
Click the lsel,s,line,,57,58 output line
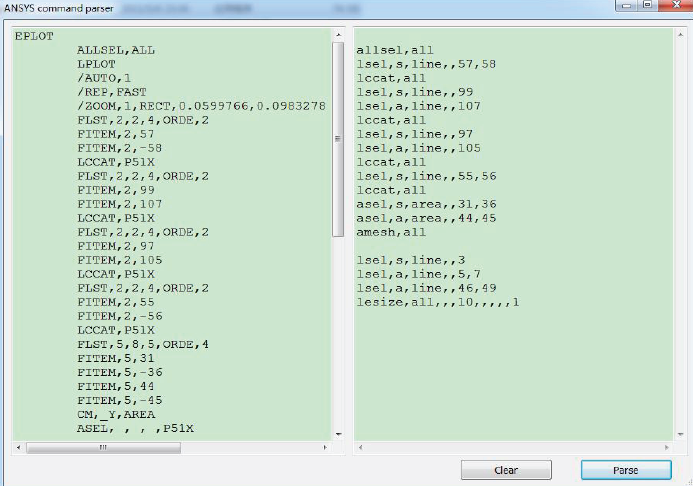(426, 64)
